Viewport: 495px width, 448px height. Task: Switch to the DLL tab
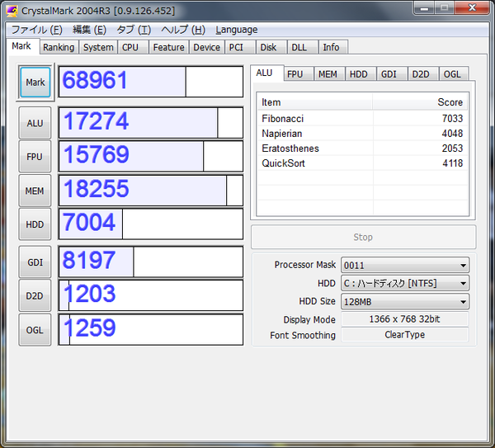tap(303, 47)
